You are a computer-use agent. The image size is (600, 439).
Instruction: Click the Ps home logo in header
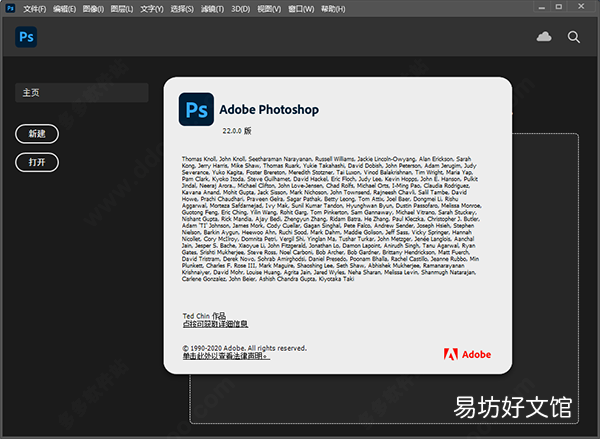coord(26,37)
